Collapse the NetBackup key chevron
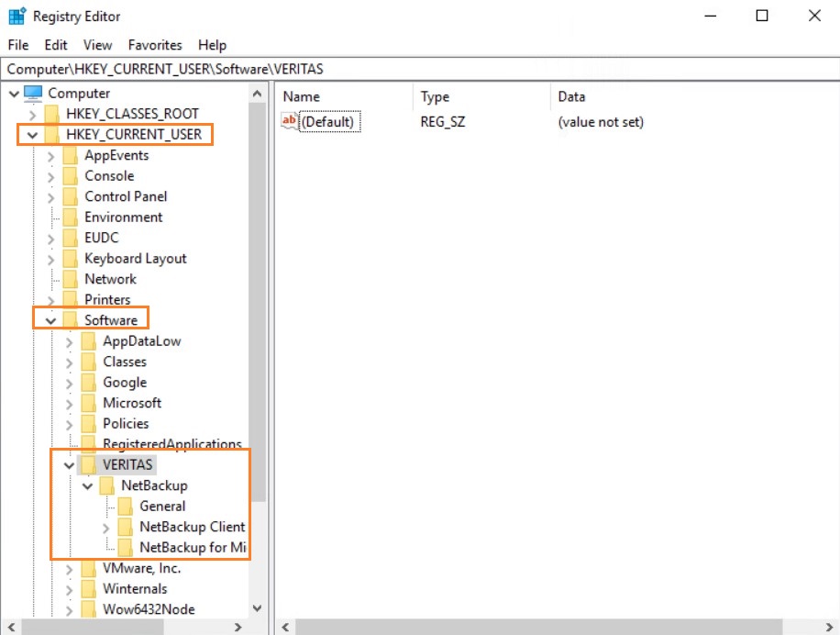This screenshot has width=840, height=635. 88,486
